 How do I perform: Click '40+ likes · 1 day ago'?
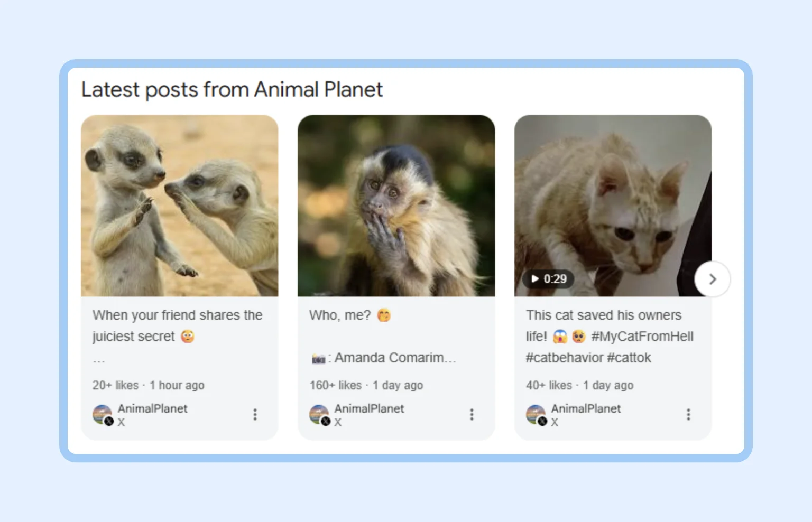pos(579,385)
